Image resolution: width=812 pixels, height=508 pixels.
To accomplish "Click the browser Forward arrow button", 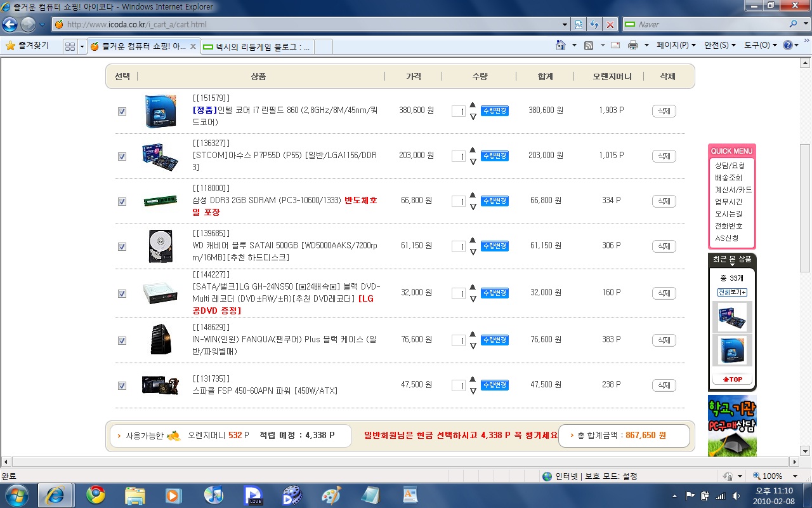I will point(28,25).
